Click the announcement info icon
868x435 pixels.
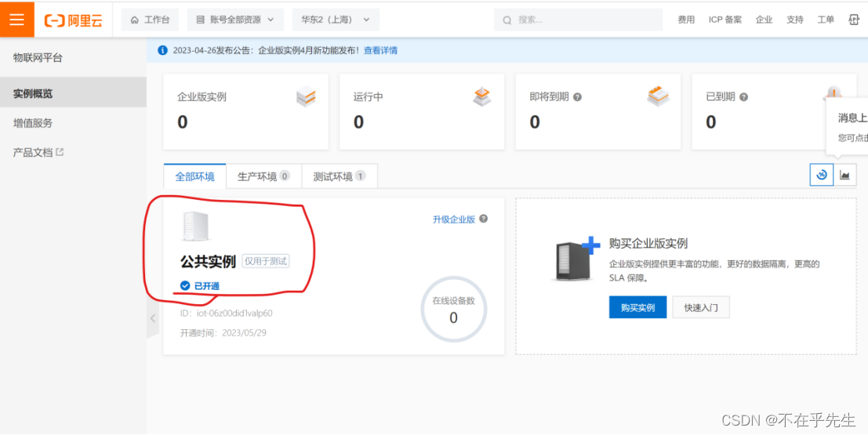[x=163, y=50]
